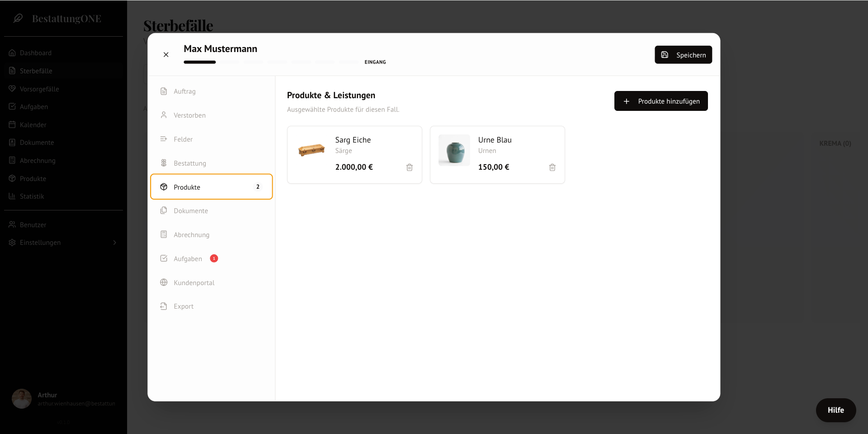Open Kalender in the main sidebar
The width and height of the screenshot is (868, 434).
point(63,125)
